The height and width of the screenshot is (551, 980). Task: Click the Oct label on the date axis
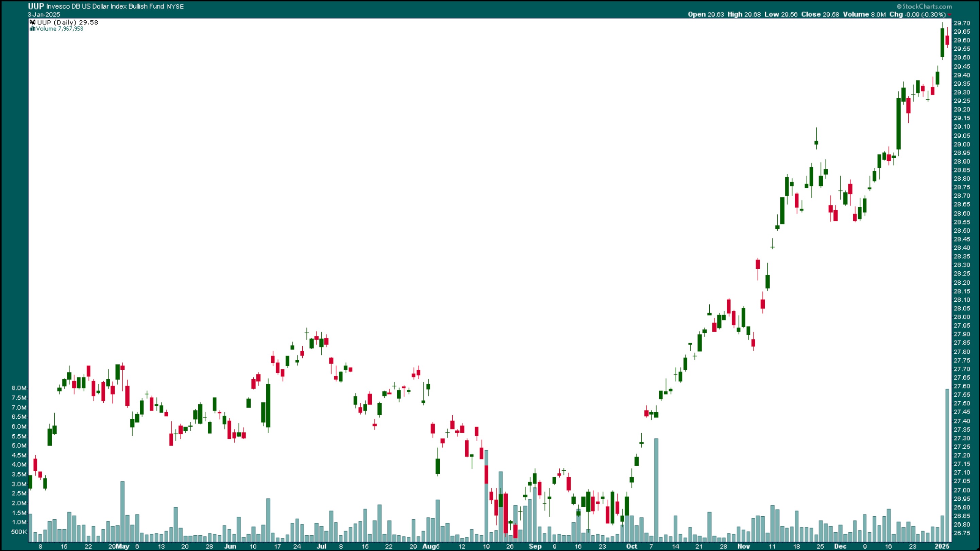click(x=631, y=547)
